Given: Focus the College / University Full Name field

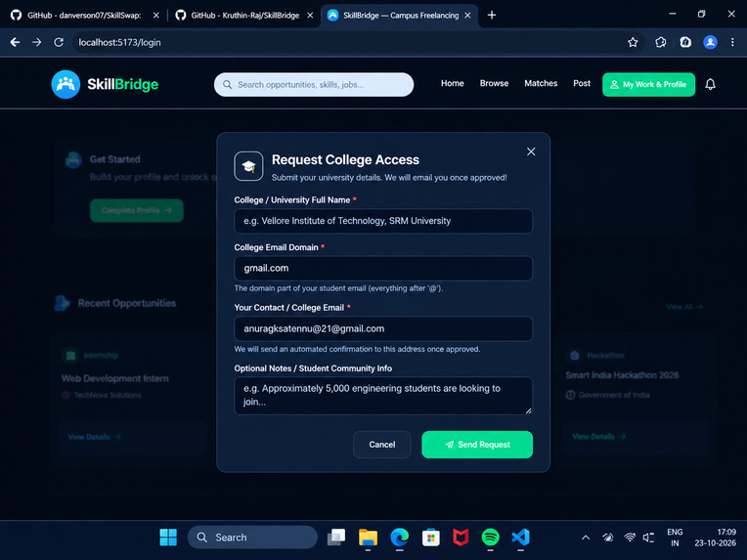Looking at the screenshot, I should pyautogui.click(x=383, y=221).
